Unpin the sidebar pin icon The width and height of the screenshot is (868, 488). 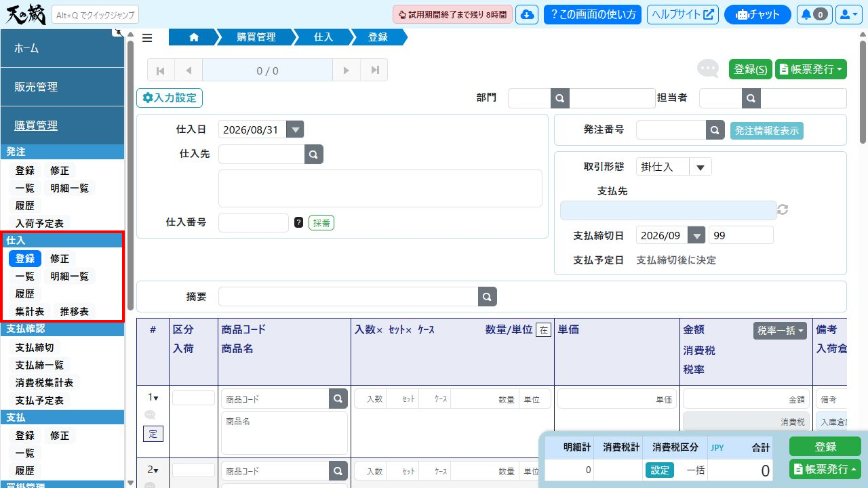[118, 32]
